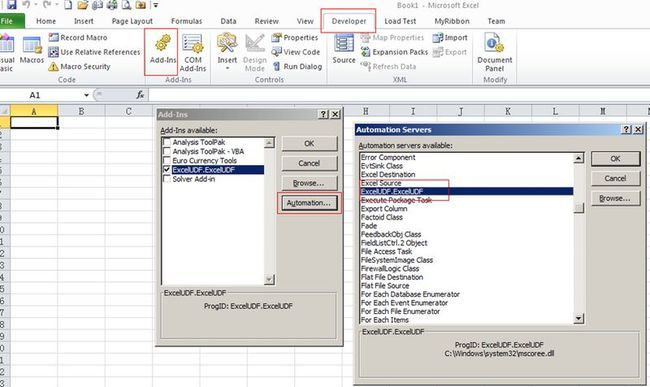
Task: Open Macro Security settings
Action: (79, 66)
